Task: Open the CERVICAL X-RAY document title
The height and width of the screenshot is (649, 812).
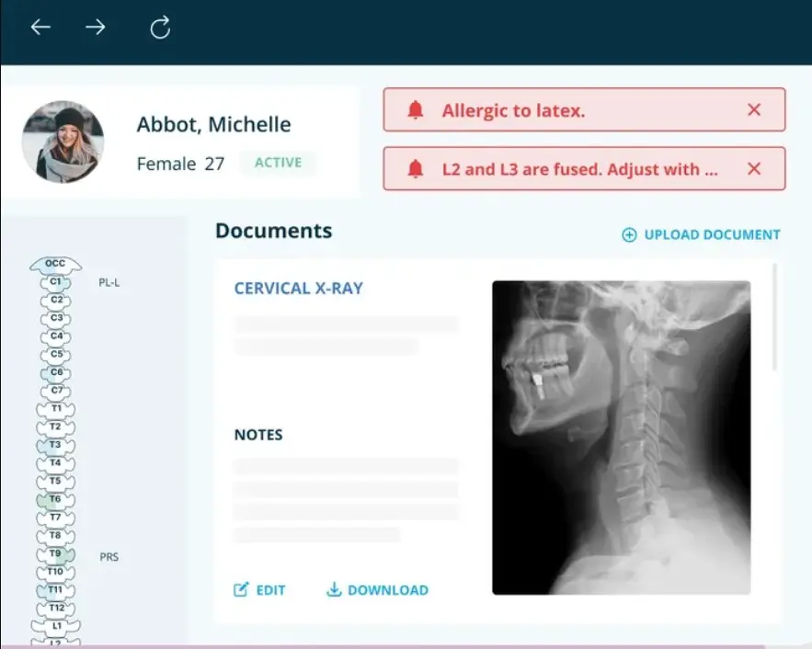Action: pos(297,288)
